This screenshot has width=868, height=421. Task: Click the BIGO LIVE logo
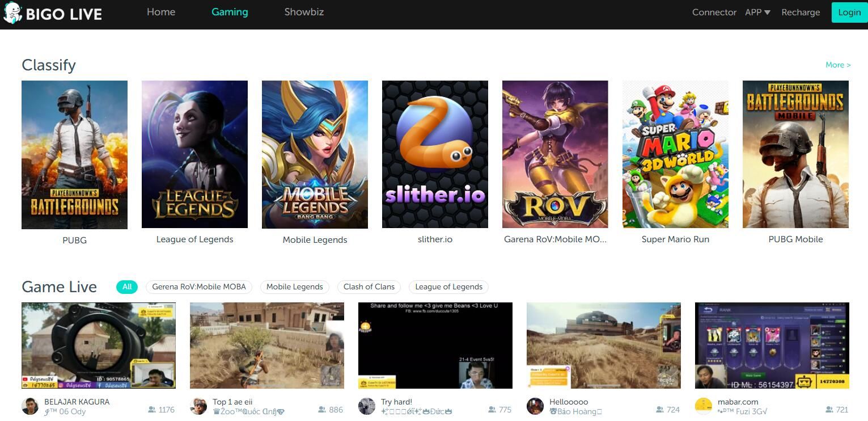tap(52, 13)
